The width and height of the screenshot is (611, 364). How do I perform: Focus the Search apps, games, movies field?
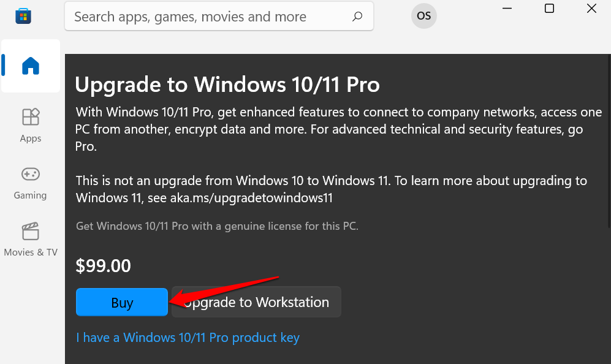pos(208,17)
